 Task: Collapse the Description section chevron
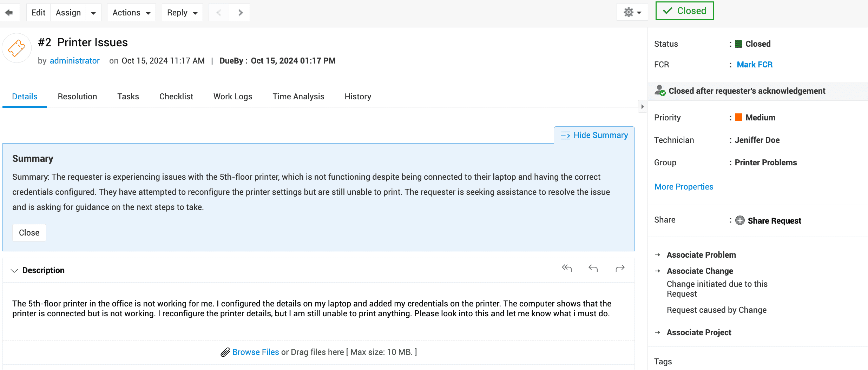pos(14,271)
